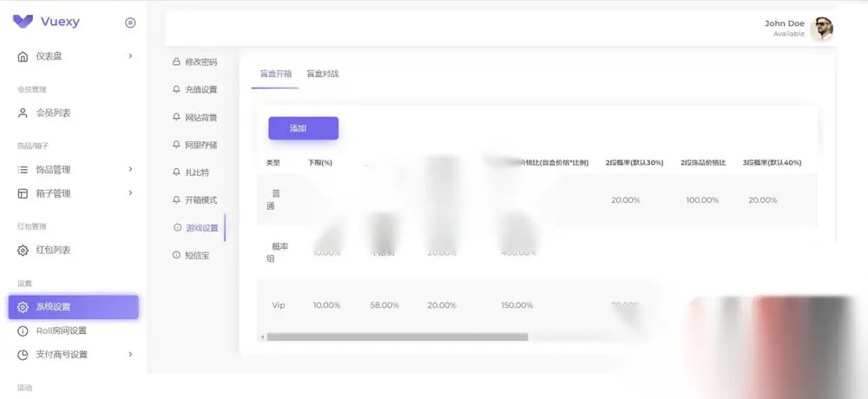Click the 下限(%) column header
This screenshot has height=399, width=868.
pos(320,163)
